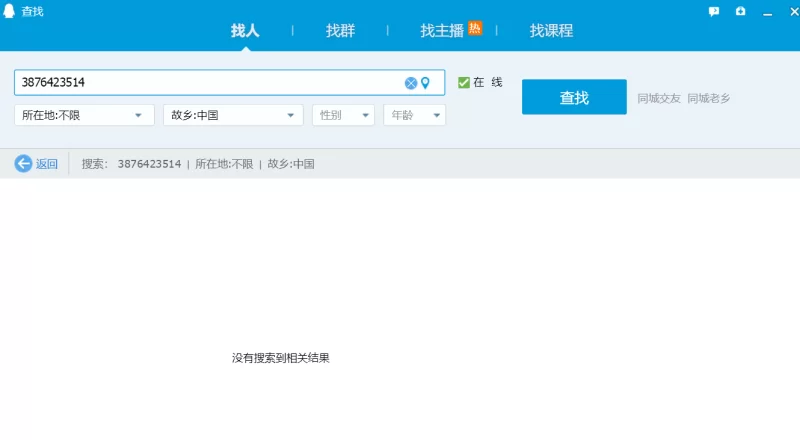The height and width of the screenshot is (440, 800).
Task: Expand the 年龄 age dropdown
Action: (414, 115)
